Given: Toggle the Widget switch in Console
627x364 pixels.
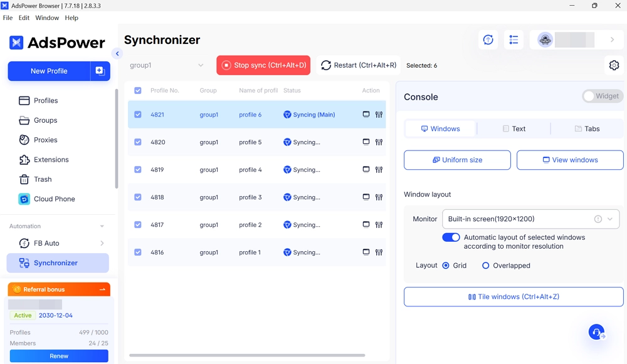Looking at the screenshot, I should tap(602, 96).
